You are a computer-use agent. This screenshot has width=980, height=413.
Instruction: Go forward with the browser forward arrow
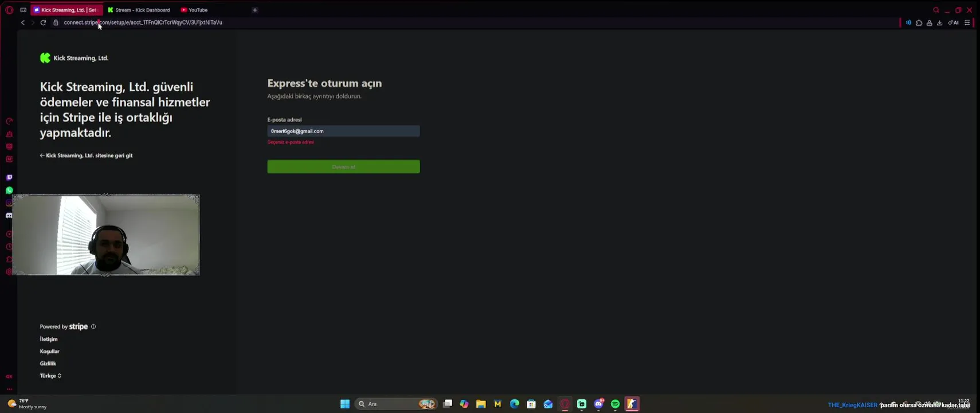click(33, 22)
